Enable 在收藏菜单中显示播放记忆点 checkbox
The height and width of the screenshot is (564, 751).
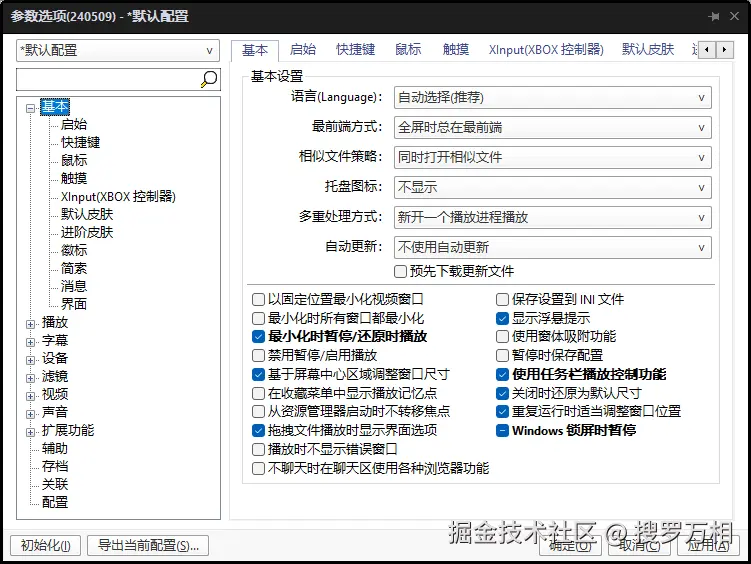pyautogui.click(x=258, y=394)
